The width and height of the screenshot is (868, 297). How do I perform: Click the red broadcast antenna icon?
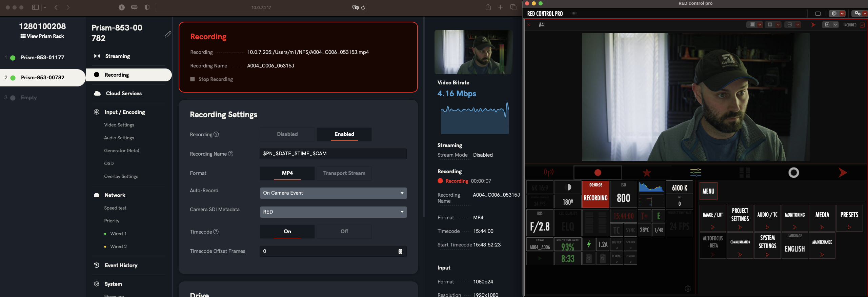[x=548, y=173]
